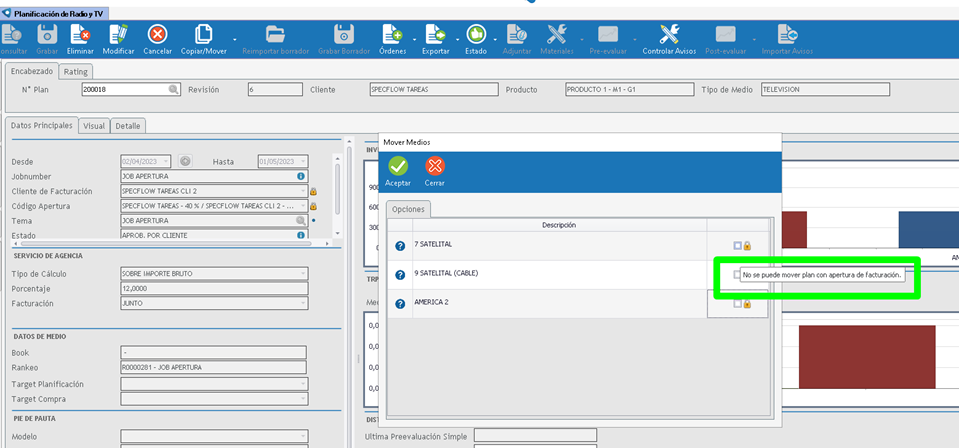Toggle the 9 SATELITAL (CABLE) checkbox
The height and width of the screenshot is (448, 959).
click(737, 274)
